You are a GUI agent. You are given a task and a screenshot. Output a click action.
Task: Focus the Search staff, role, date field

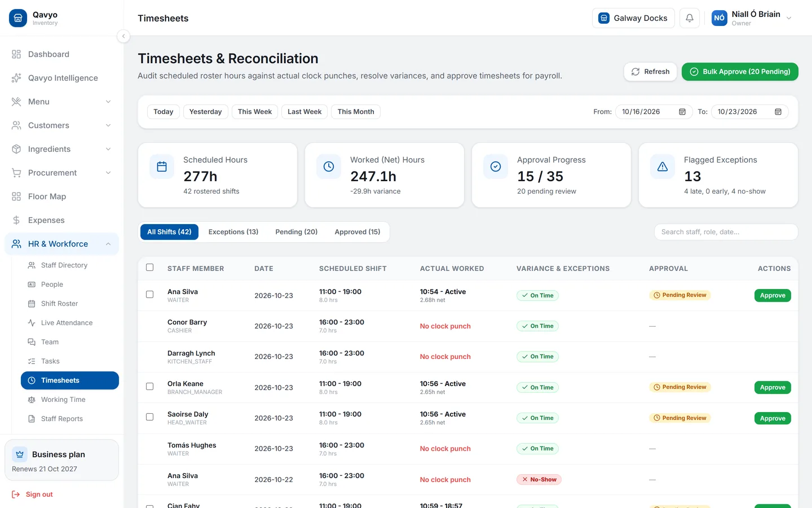(x=726, y=232)
